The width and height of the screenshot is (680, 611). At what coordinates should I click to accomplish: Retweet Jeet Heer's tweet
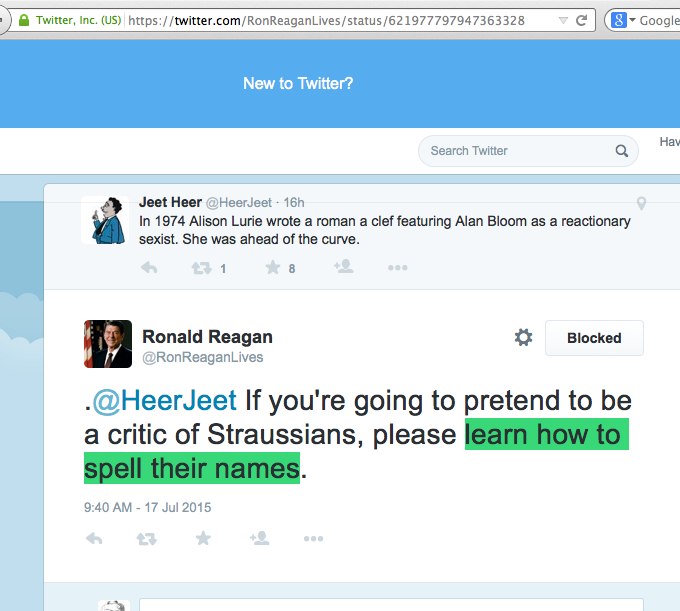tap(201, 268)
